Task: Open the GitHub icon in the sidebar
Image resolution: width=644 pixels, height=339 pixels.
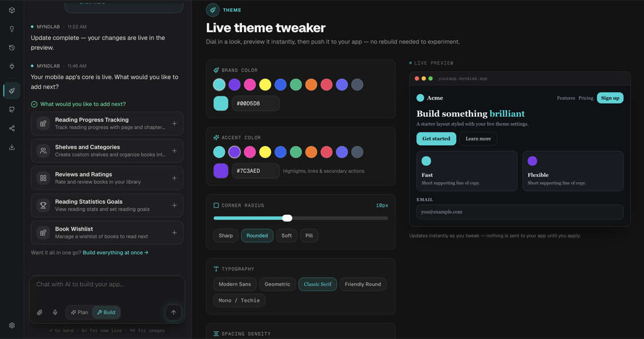Action: (x=12, y=109)
